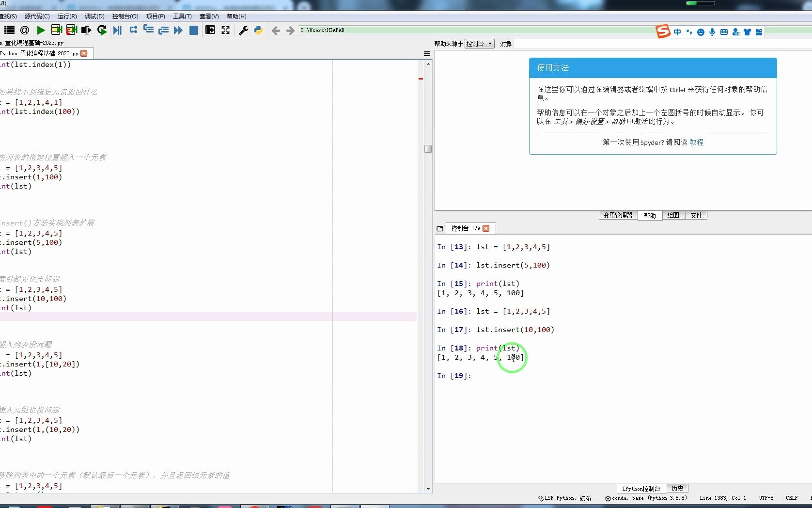Select 控制台 1/A console tab

[x=465, y=228]
